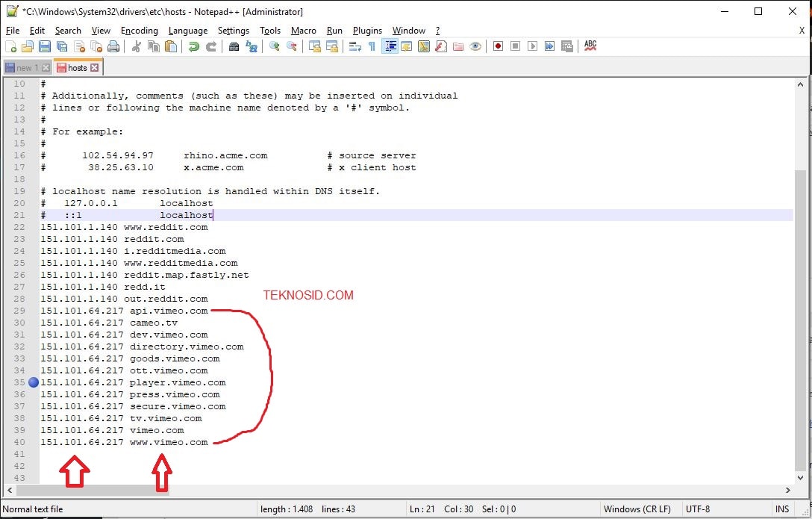Run macro multiple times icon
The width and height of the screenshot is (812, 519).
point(549,46)
